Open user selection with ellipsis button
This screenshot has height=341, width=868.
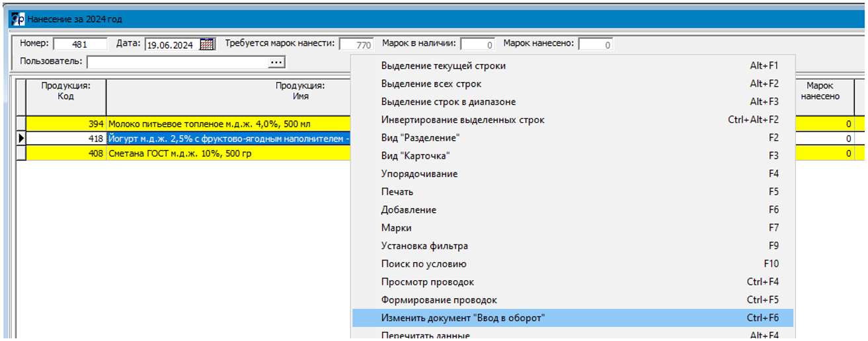click(276, 62)
